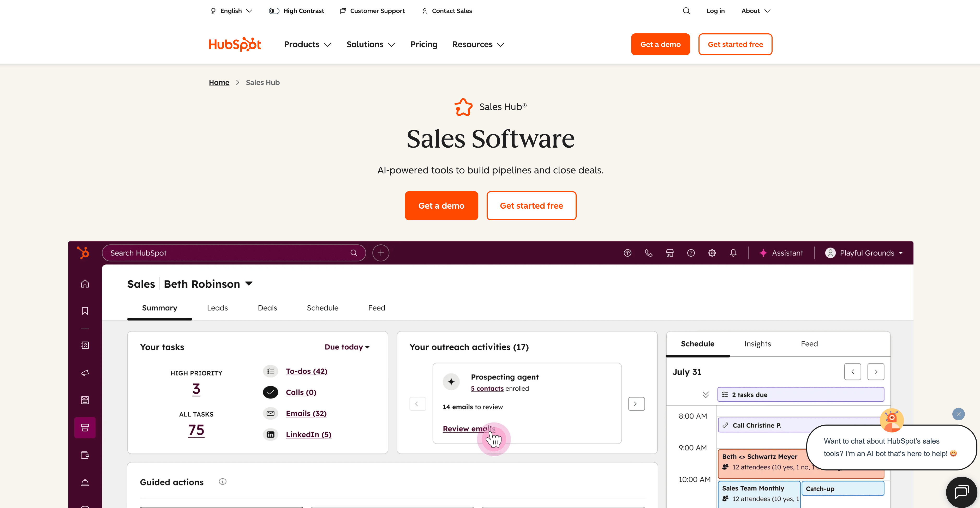Switch to the Leads tab
980x508 pixels.
pyautogui.click(x=217, y=308)
